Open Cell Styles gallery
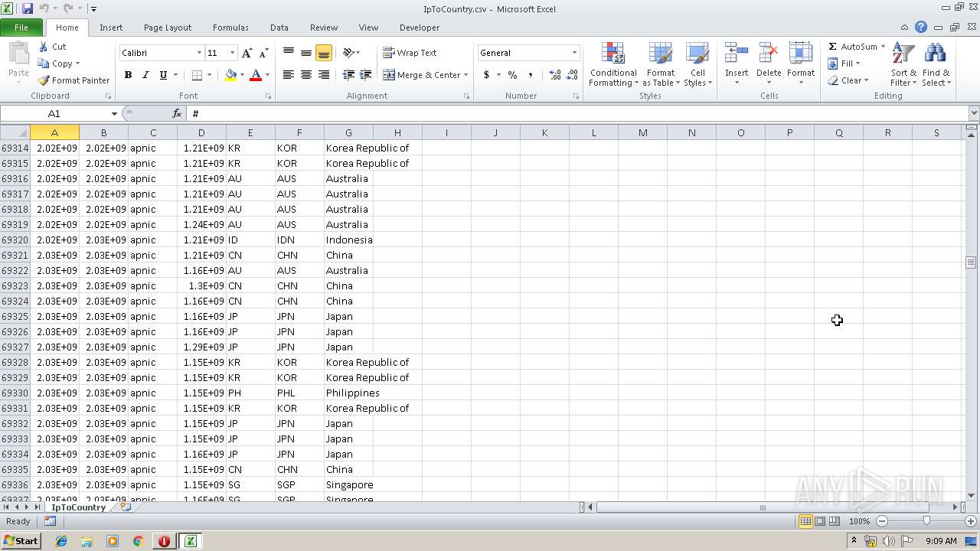Screen dimensions: 980x551 click(697, 66)
